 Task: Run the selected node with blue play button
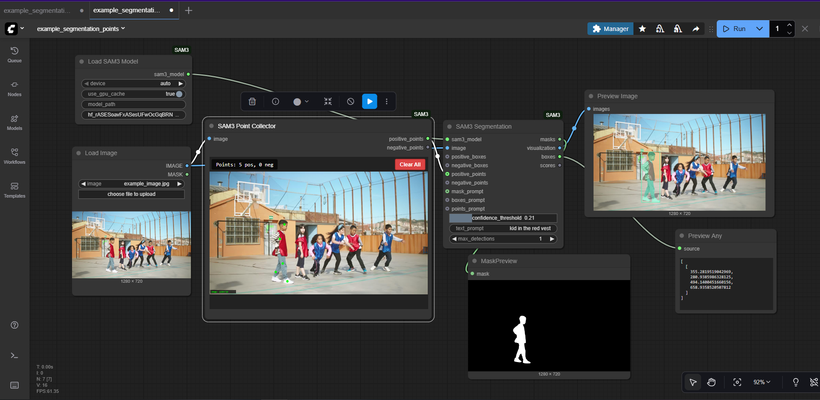(x=370, y=101)
